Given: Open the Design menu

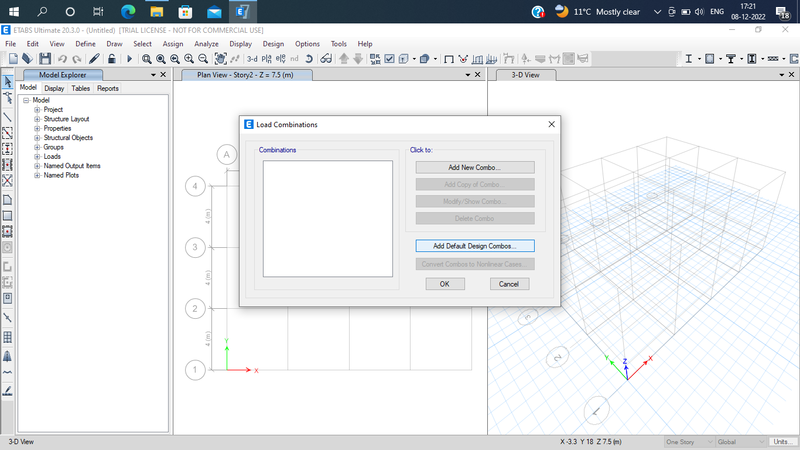Looking at the screenshot, I should (x=273, y=44).
